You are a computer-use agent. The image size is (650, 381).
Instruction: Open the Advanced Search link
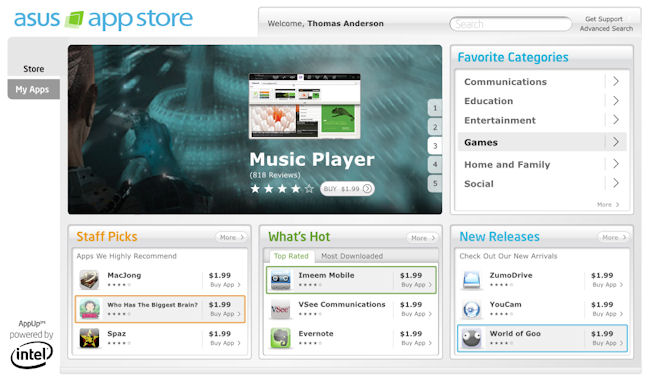pyautogui.click(x=606, y=29)
